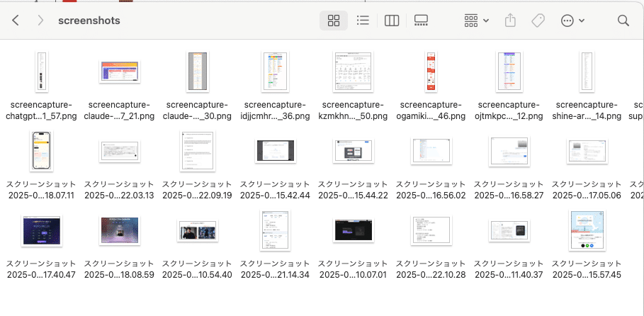Viewport: 644px width, 316px height.
Task: Click the forward navigation arrow
Action: pyautogui.click(x=40, y=21)
